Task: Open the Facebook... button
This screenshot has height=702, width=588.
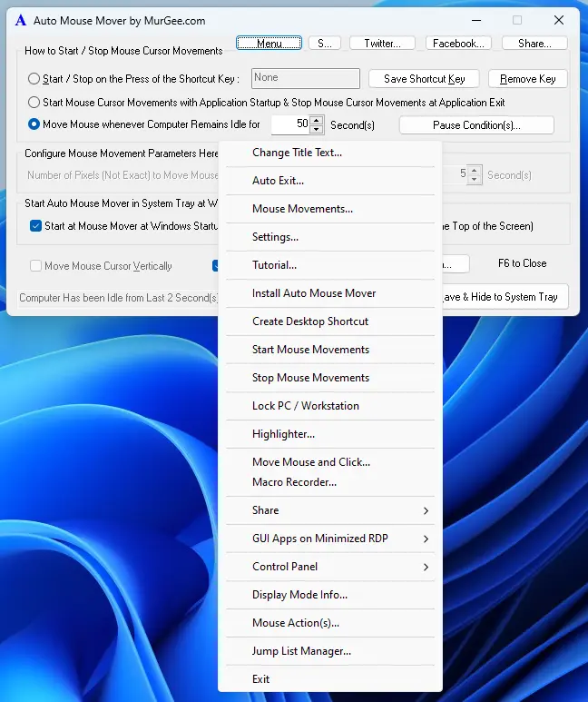Action: pos(458,44)
